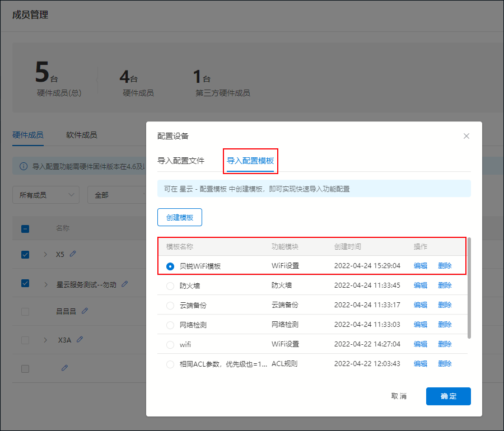Uncheck the checkbox for member X5
The height and width of the screenshot is (431, 504).
coord(25,255)
